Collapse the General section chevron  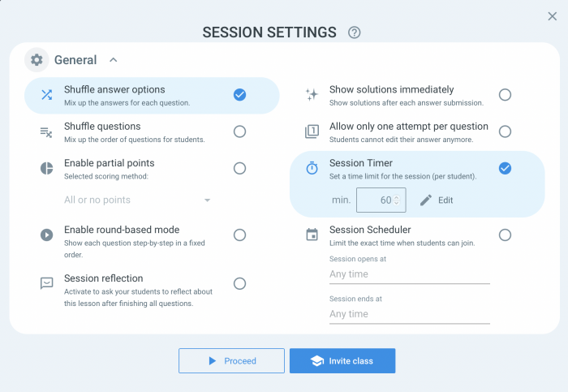(x=114, y=60)
